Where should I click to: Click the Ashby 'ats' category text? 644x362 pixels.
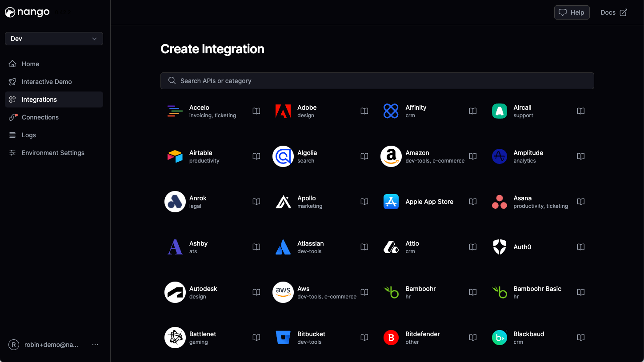pyautogui.click(x=193, y=251)
